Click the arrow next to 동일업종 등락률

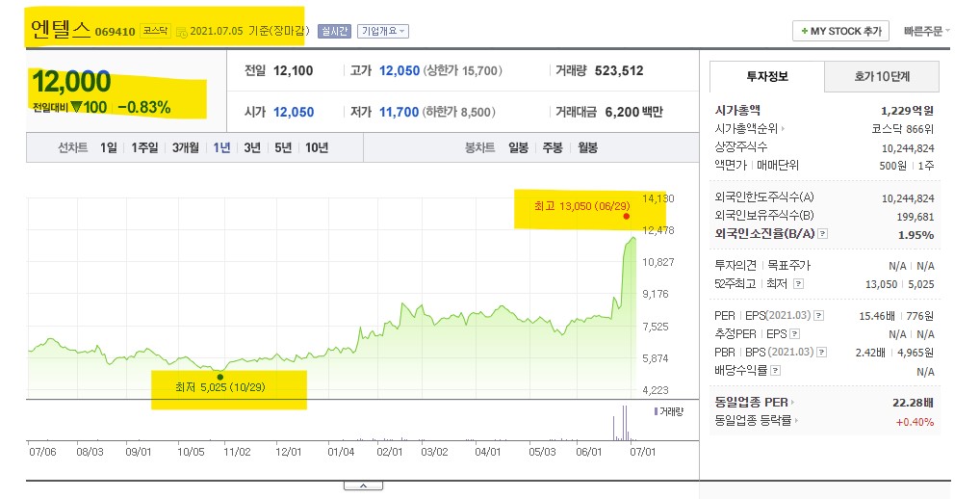point(797,421)
